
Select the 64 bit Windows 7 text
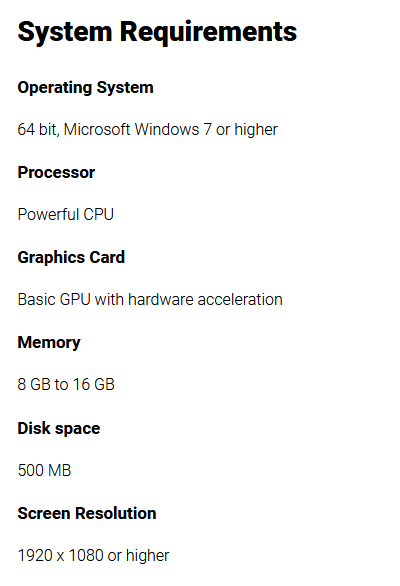tap(148, 130)
